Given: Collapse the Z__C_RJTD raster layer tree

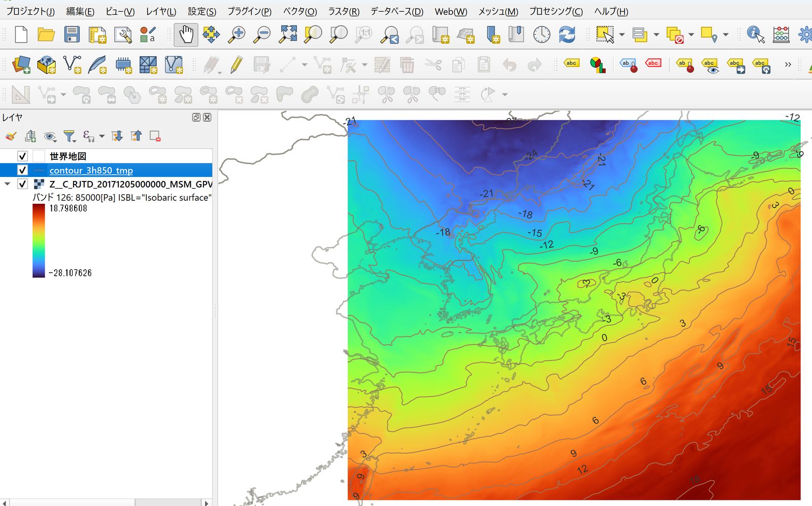Looking at the screenshot, I should [7, 184].
